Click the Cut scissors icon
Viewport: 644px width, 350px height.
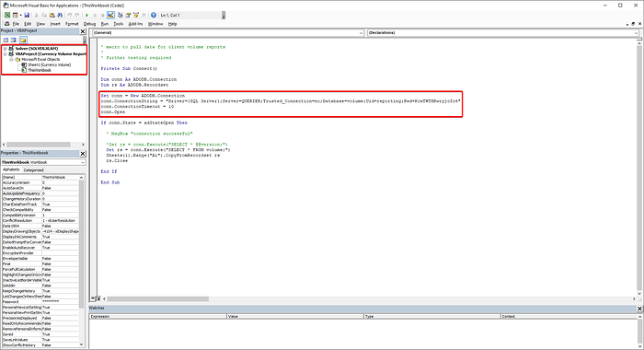tap(36, 16)
